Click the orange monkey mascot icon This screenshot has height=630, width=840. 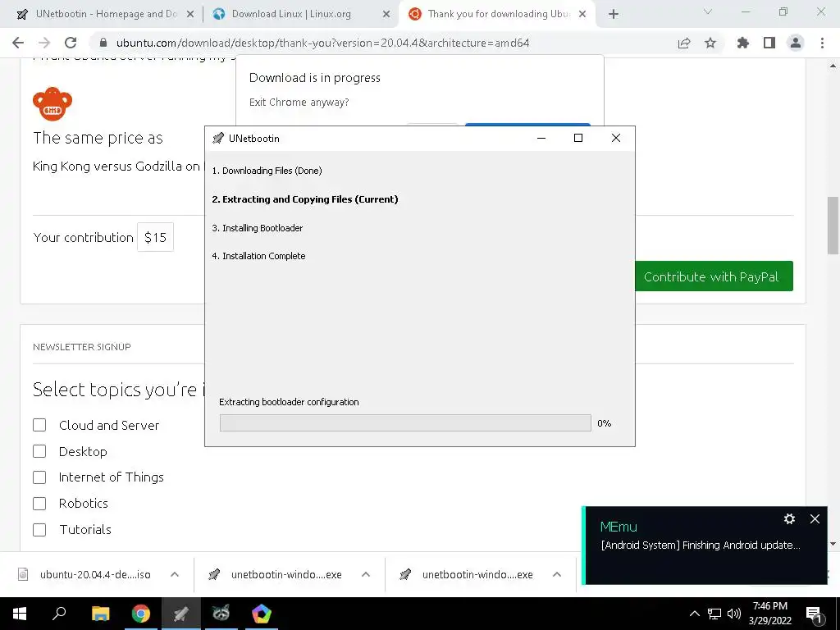(x=52, y=104)
